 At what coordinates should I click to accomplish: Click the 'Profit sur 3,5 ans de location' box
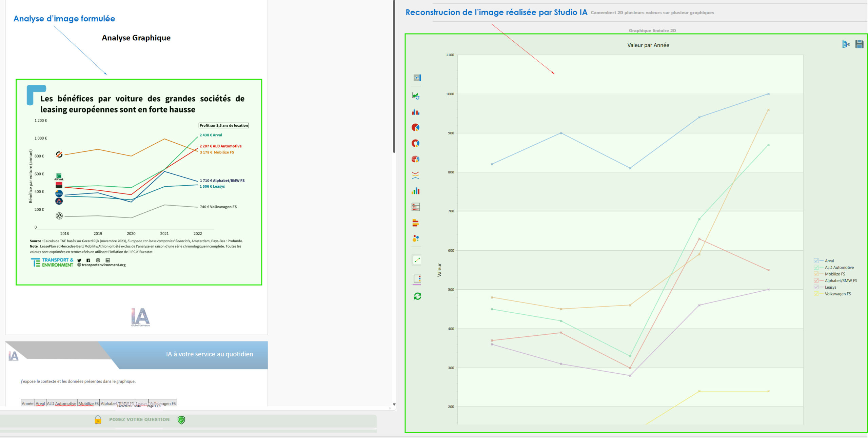pos(224,125)
